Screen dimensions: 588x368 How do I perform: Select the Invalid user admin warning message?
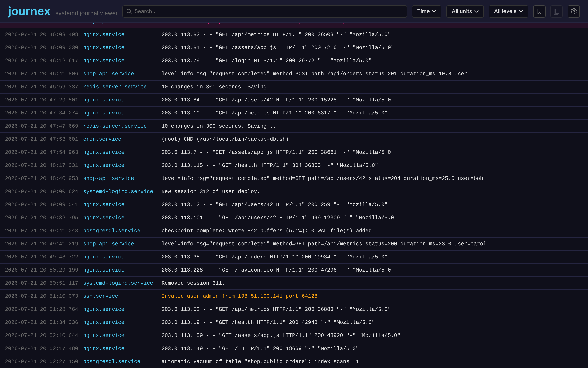pos(239,296)
